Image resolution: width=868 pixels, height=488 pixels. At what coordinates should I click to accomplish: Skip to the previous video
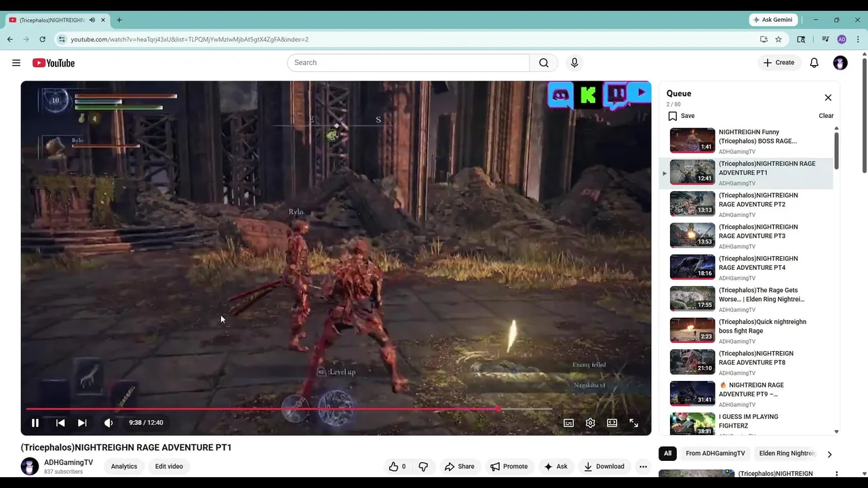pyautogui.click(x=60, y=422)
